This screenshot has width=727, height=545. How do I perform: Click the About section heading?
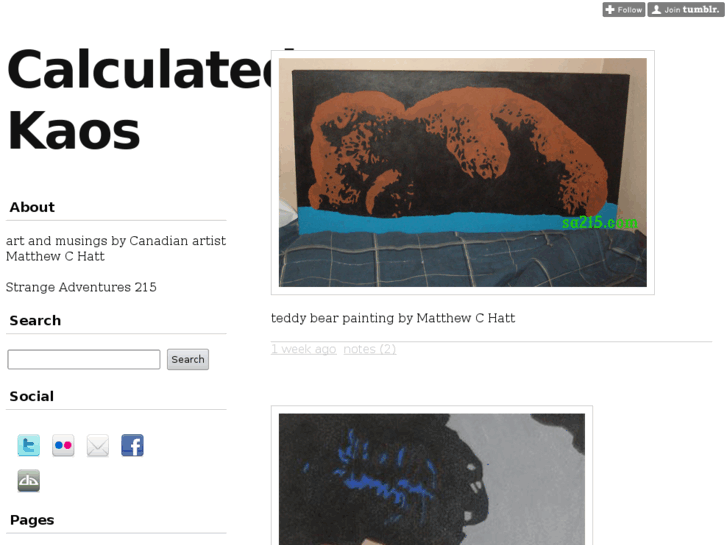pos(32,207)
